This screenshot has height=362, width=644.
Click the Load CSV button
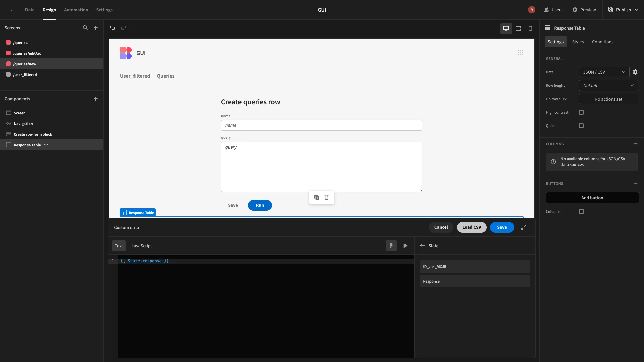472,227
